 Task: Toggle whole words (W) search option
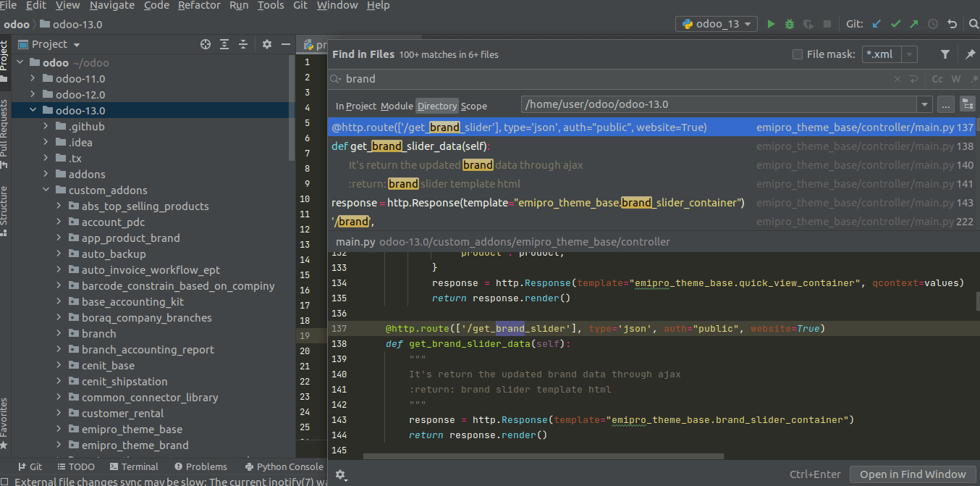[x=956, y=79]
